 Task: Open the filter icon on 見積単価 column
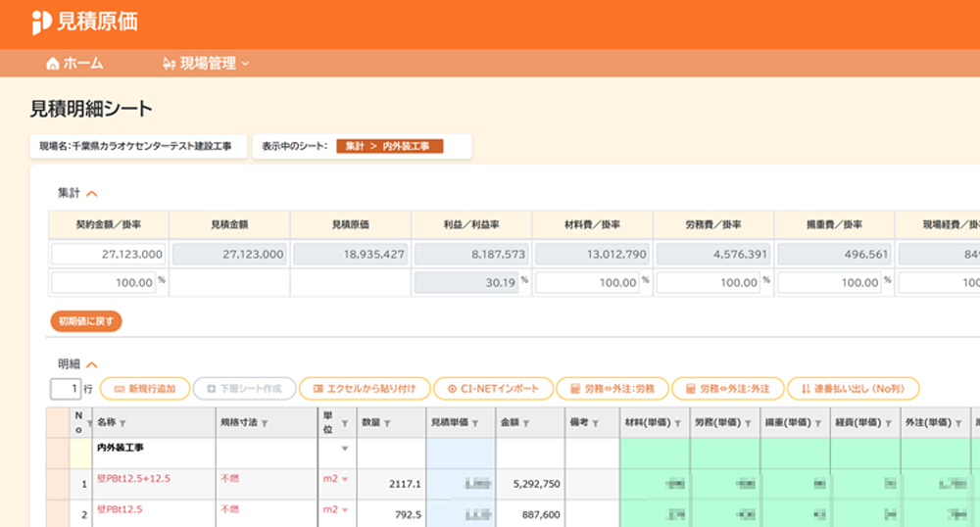coord(475,423)
